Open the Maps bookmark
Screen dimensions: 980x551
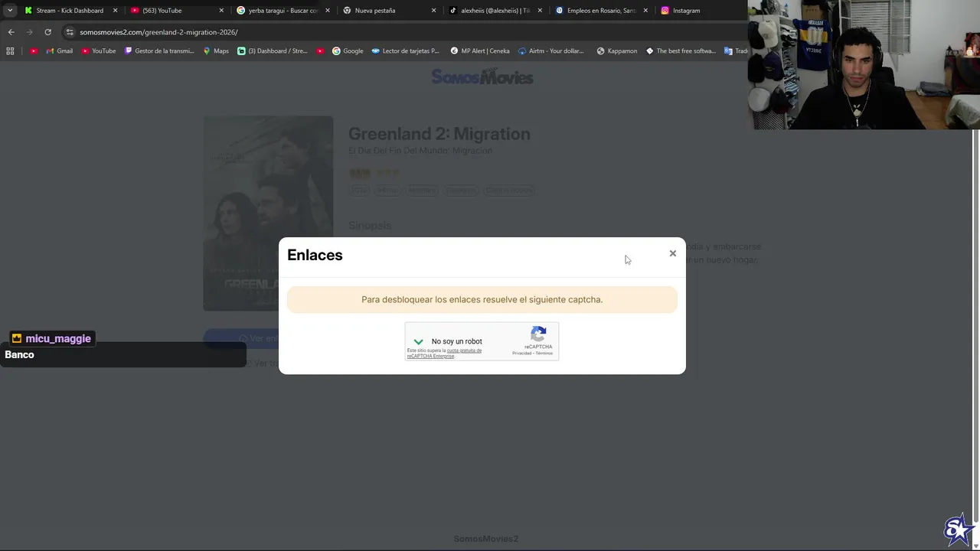pos(215,51)
